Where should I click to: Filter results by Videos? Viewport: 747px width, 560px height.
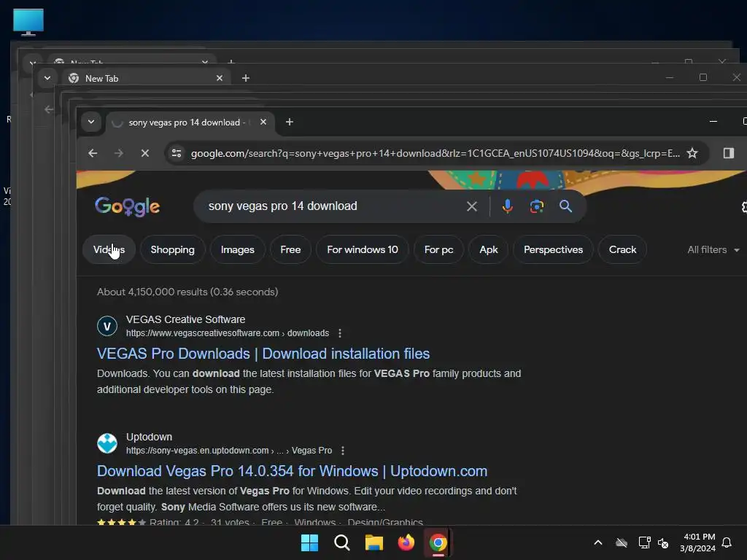[109, 249]
